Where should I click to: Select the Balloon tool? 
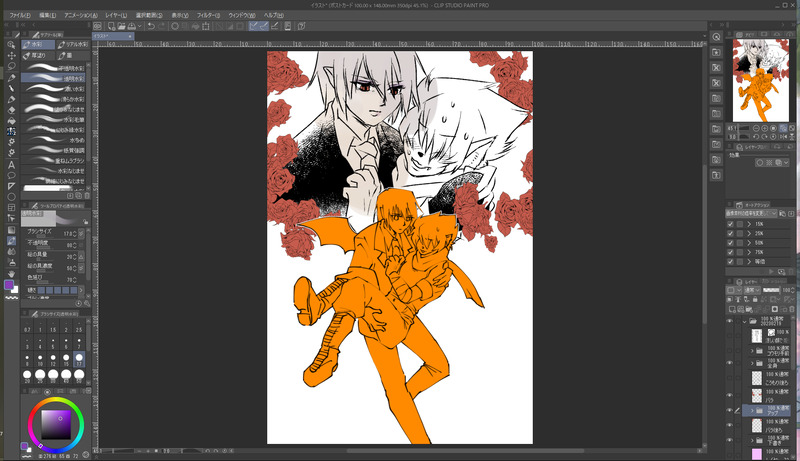11,175
